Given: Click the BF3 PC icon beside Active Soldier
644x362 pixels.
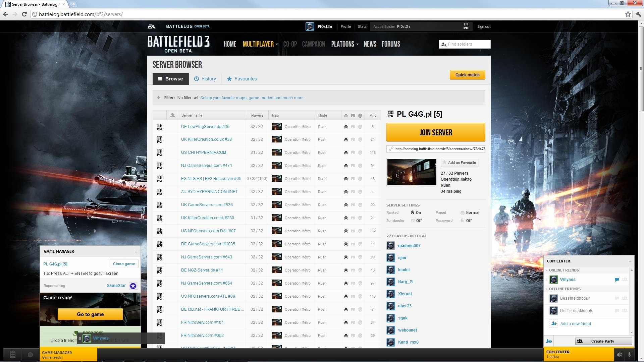Looking at the screenshot, I should pos(466,26).
